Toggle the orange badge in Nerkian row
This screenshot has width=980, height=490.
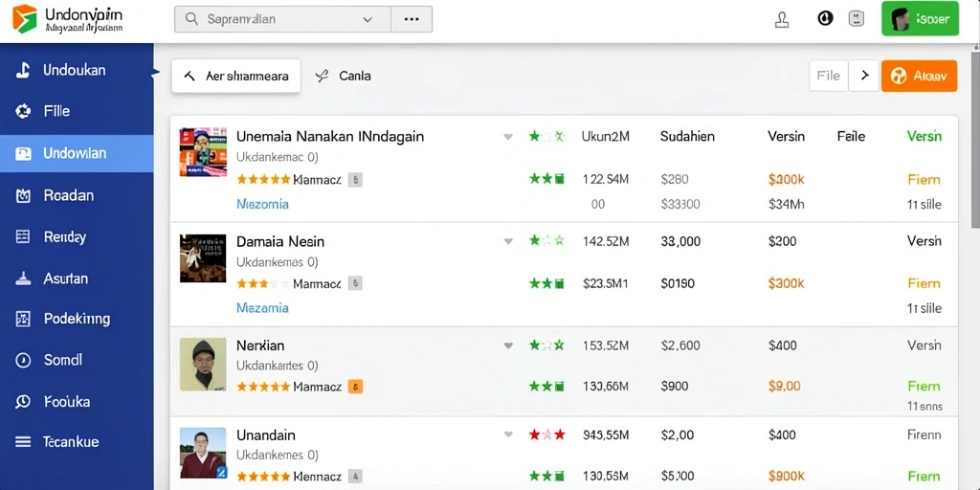[x=355, y=387]
